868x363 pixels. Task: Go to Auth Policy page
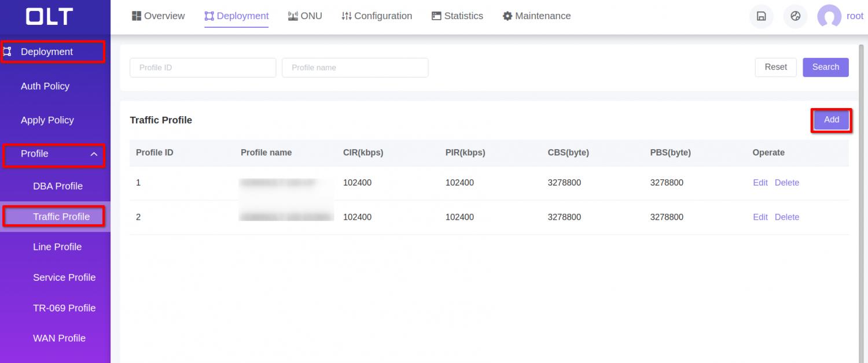[x=45, y=86]
